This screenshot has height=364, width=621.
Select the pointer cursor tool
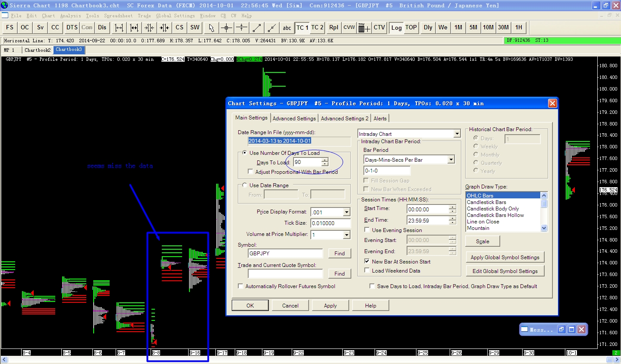click(211, 28)
